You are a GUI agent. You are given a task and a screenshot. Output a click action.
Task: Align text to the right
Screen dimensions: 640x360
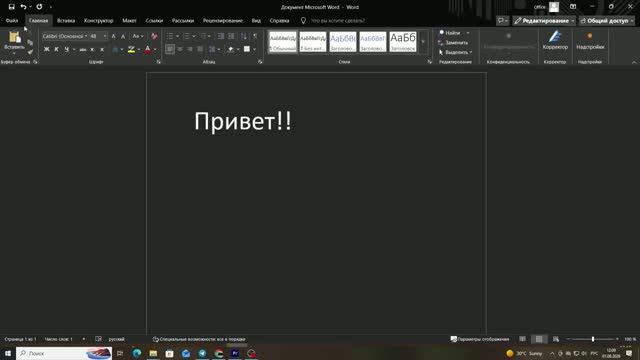190,49
